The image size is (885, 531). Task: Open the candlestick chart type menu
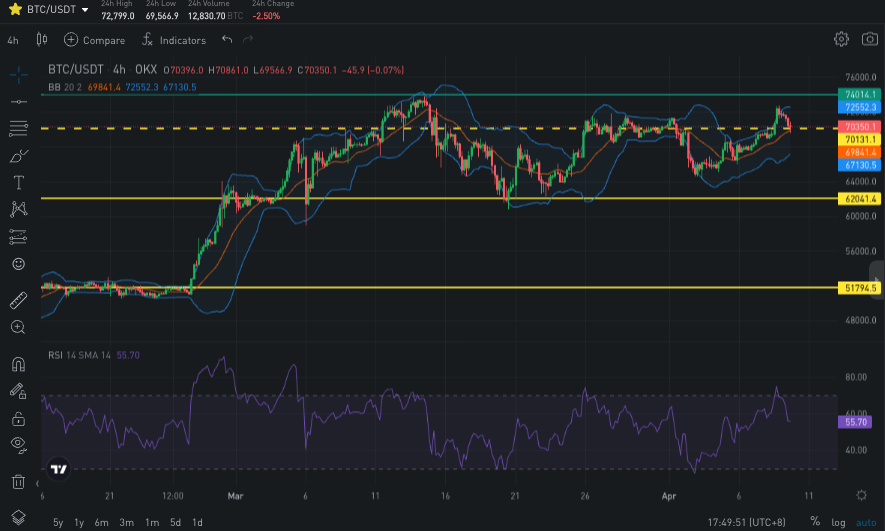coord(42,40)
